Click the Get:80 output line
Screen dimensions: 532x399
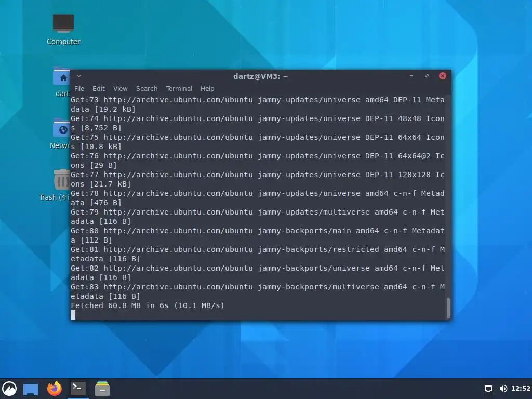[258, 235]
